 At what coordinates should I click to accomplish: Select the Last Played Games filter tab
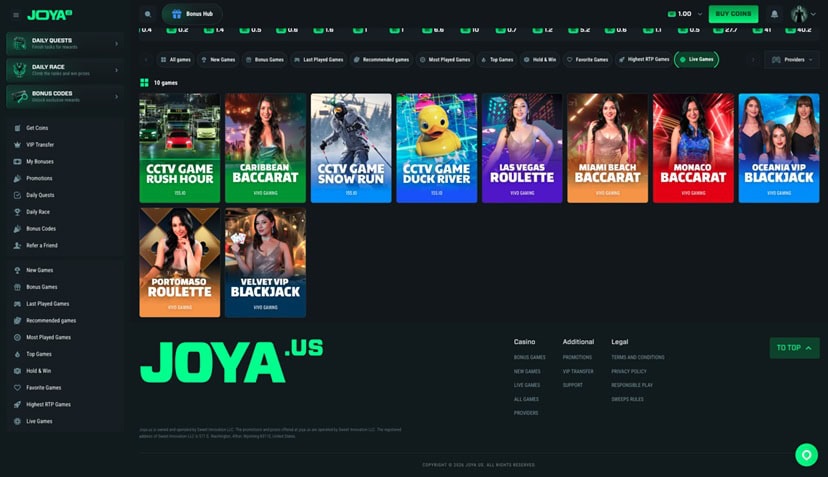(x=318, y=60)
